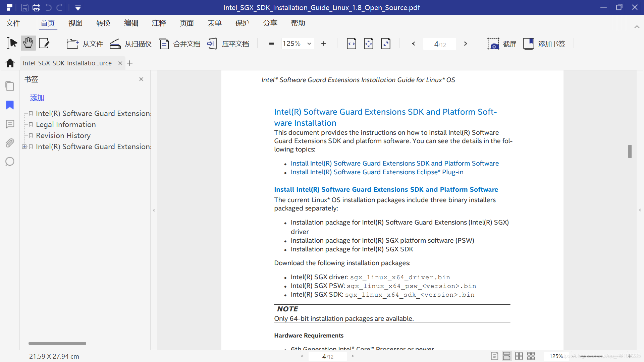
Task: Click the arrow selection tool
Action: 12,44
